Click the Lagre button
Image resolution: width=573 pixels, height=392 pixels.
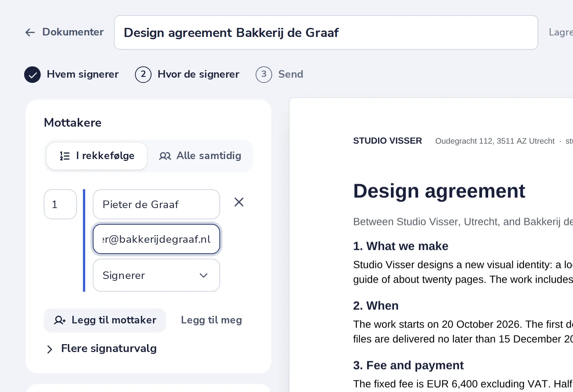(561, 32)
